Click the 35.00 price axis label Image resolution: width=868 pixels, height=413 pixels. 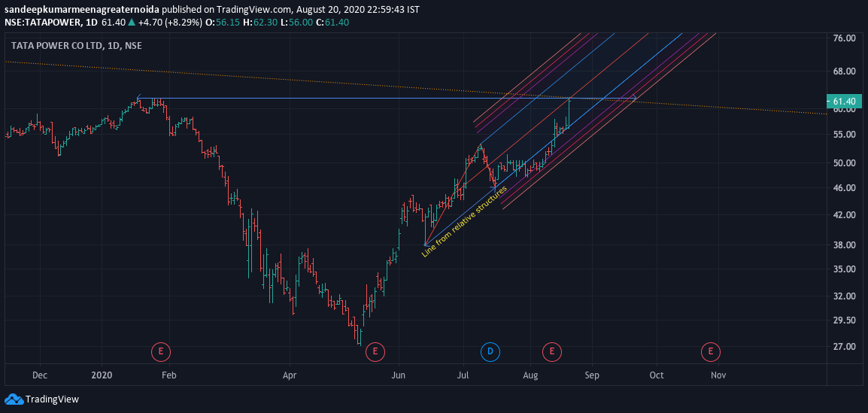(x=845, y=269)
